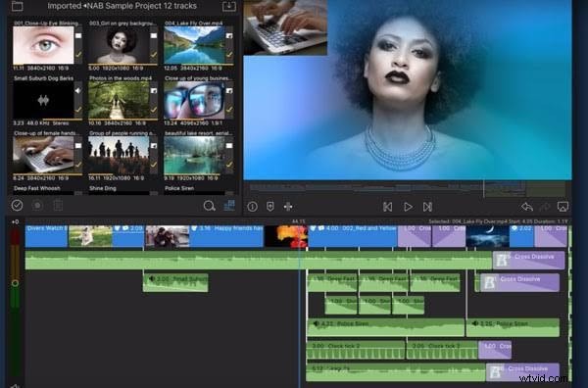Select the beautiful lake resort aerial thumbnail
This screenshot has width=588, height=388.
point(194,155)
